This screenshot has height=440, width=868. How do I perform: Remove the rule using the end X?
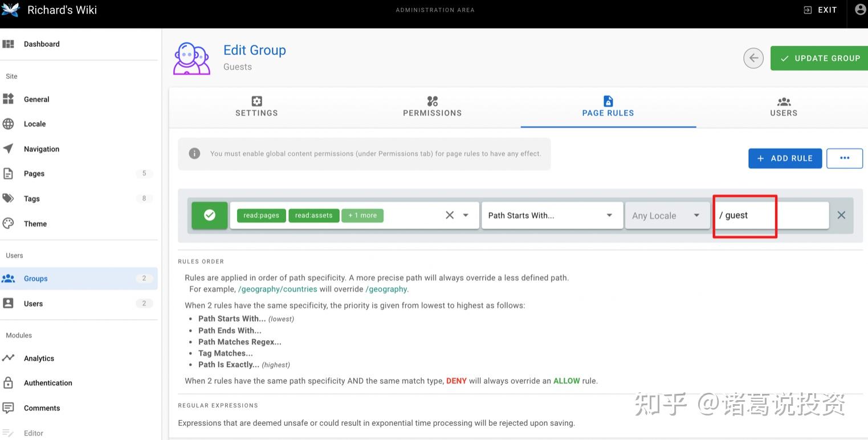click(841, 215)
